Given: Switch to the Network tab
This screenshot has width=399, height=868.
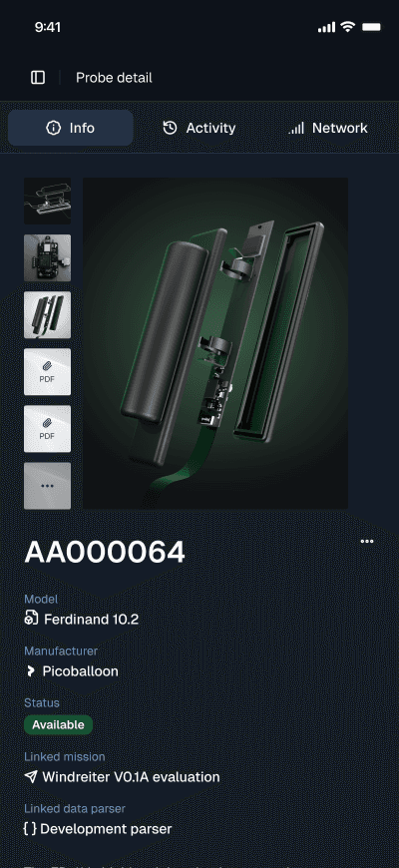Looking at the screenshot, I should [x=327, y=128].
